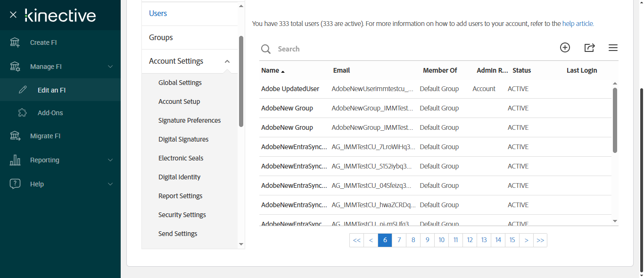This screenshot has height=278, width=644.
Task: Select Security Settings in settings list
Action: coord(182,215)
